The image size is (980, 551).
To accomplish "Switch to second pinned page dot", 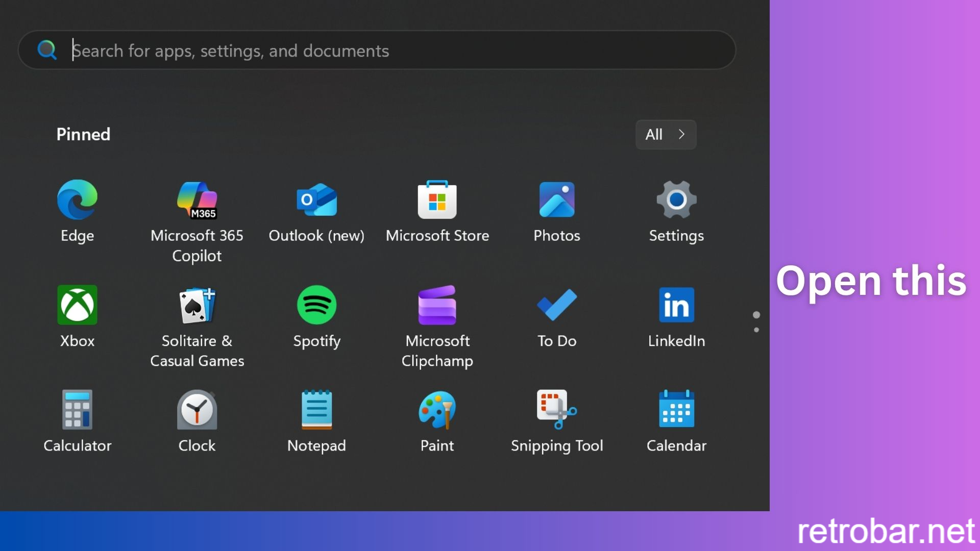I will 756,330.
